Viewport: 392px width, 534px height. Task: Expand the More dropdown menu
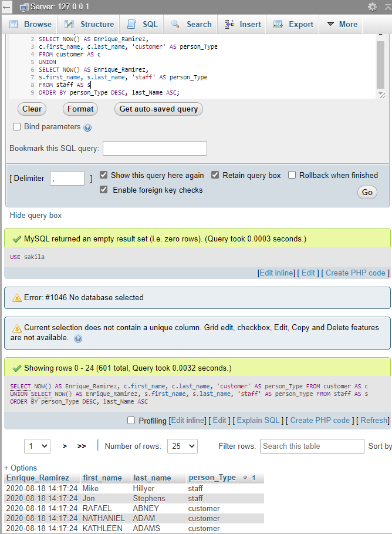click(x=342, y=24)
